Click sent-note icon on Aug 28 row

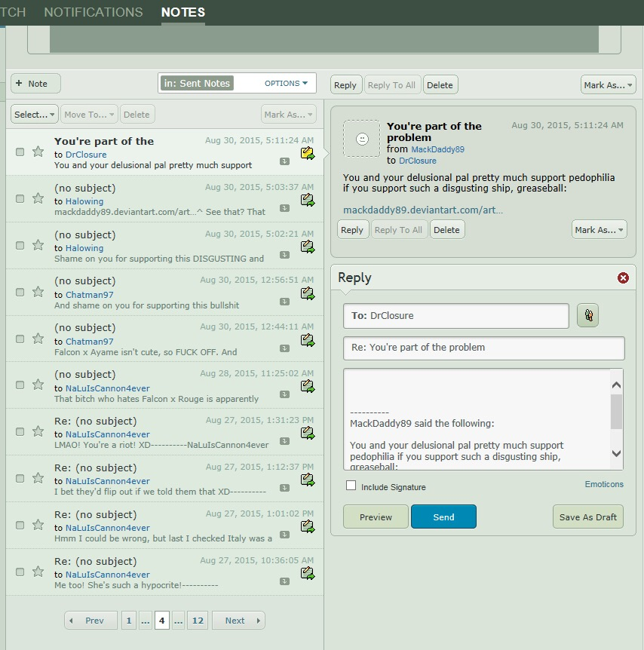point(307,387)
